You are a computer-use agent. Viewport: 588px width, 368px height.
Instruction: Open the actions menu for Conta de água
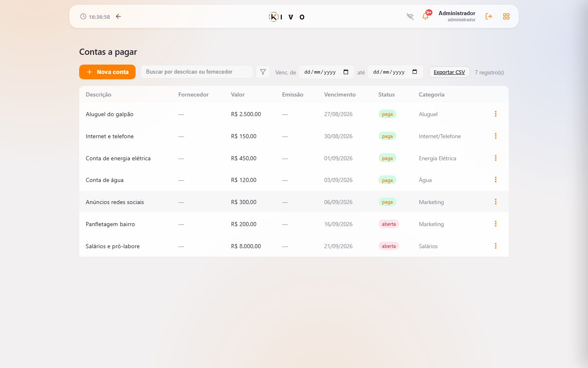(x=496, y=180)
